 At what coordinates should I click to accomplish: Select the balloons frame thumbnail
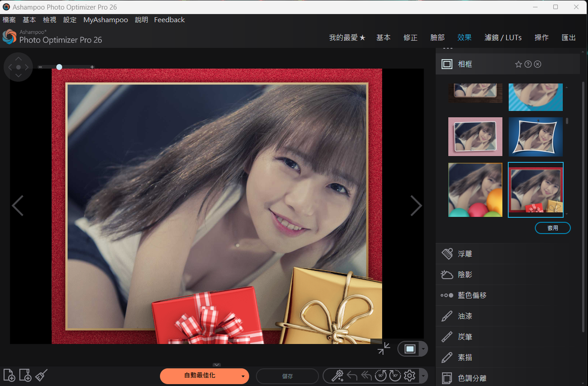[475, 190]
